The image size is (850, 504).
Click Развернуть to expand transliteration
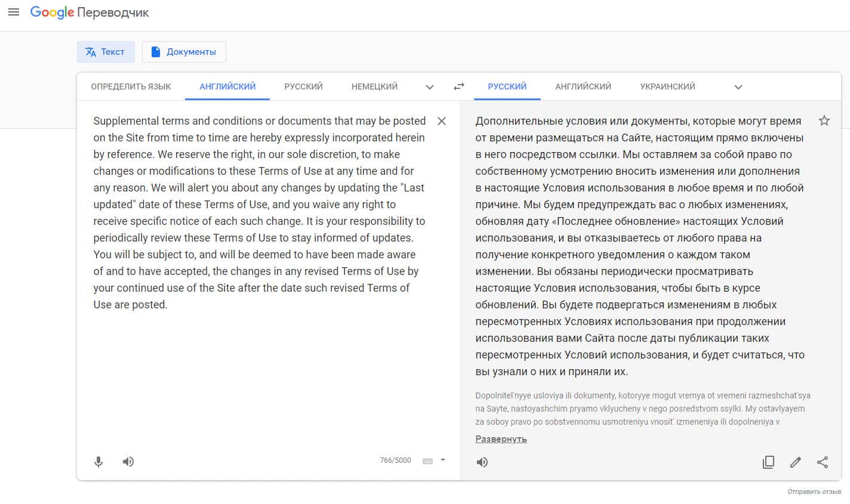pos(501,439)
